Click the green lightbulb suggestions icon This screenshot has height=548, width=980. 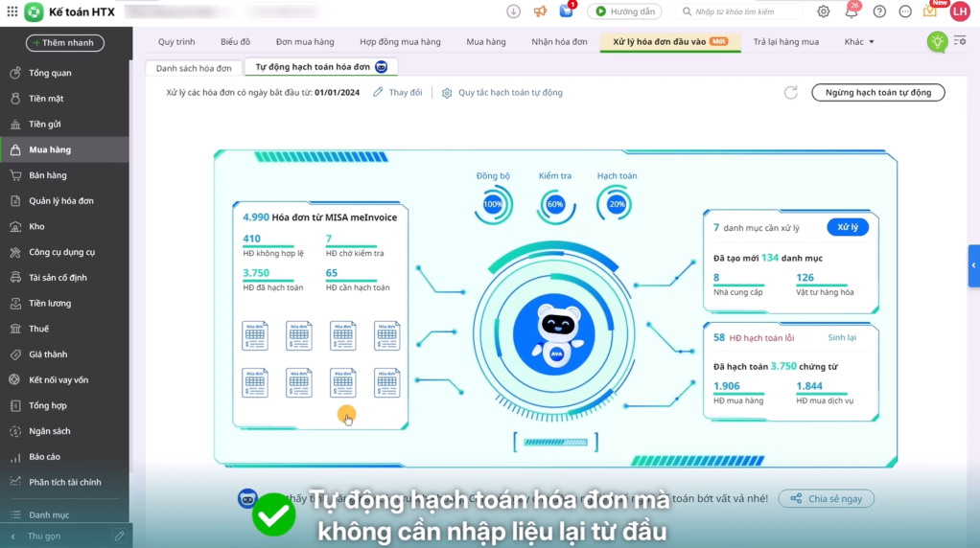tap(937, 42)
